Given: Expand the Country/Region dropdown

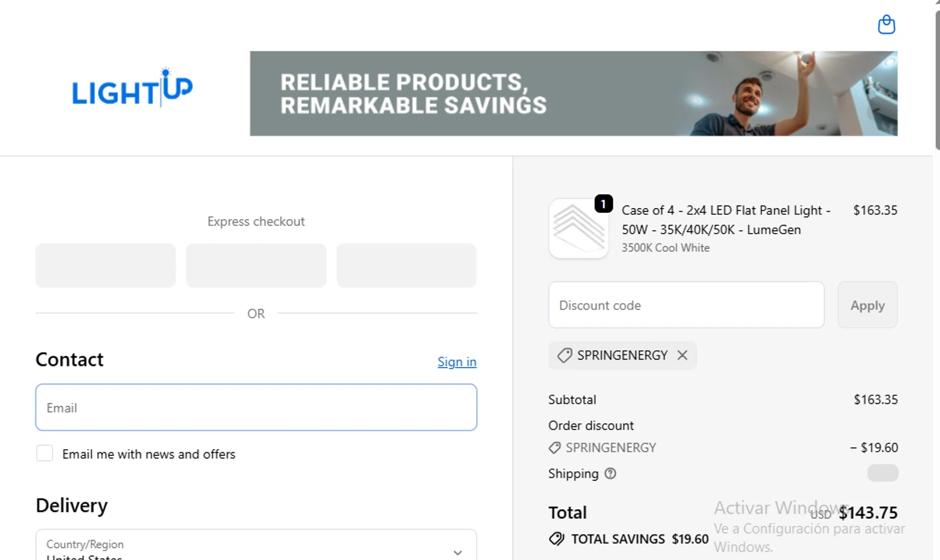Looking at the screenshot, I should tap(256, 545).
